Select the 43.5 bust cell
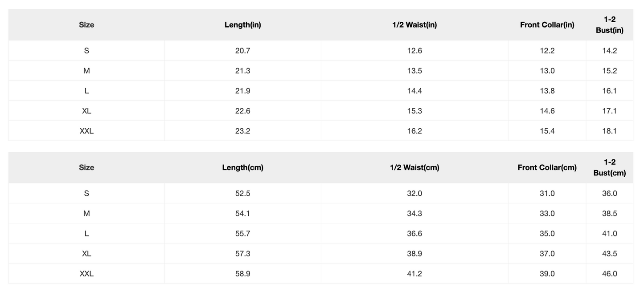Viewport: 644px width, 292px height. point(609,254)
